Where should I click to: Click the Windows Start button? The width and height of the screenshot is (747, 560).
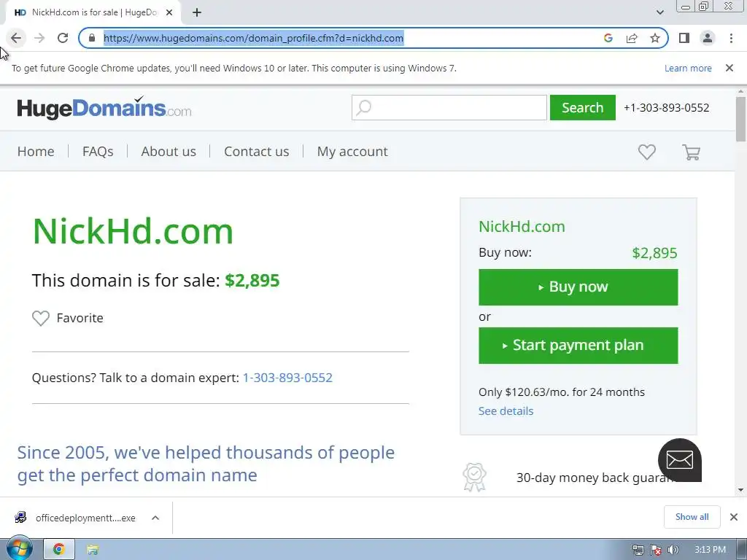point(19,549)
